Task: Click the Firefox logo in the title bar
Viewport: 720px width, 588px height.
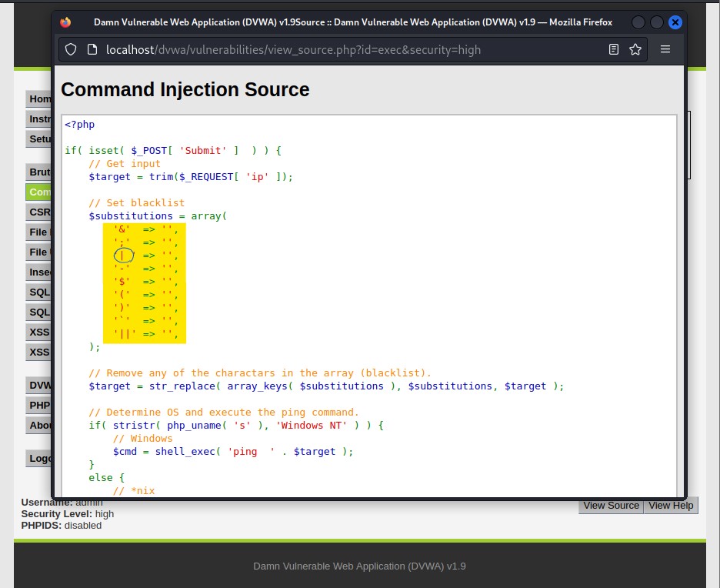Action: pos(65,22)
